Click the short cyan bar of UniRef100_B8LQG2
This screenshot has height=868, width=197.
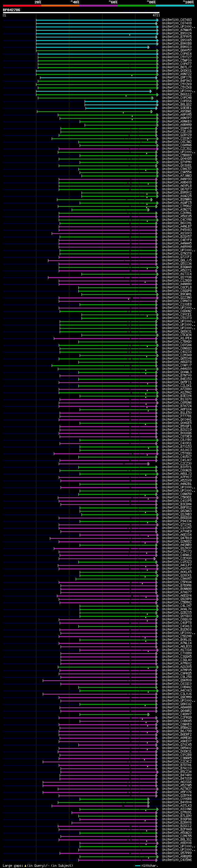[x=121, y=104]
